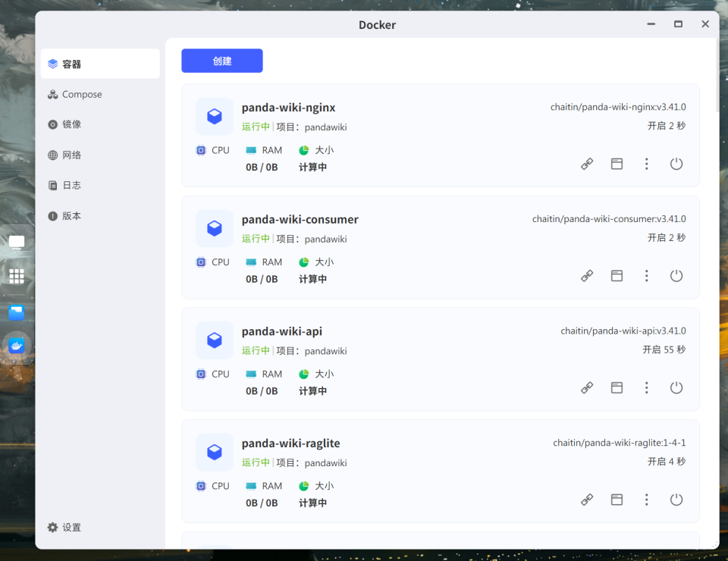The height and width of the screenshot is (561, 728).
Task: Power off panda-wiki-nginx container
Action: coord(676,164)
